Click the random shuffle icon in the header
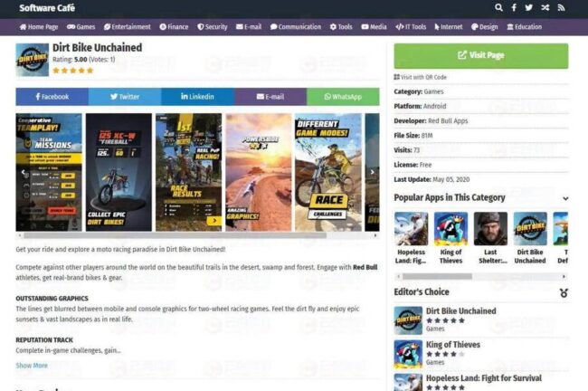Image resolution: width=588 pixels, height=391 pixels. point(545,7)
